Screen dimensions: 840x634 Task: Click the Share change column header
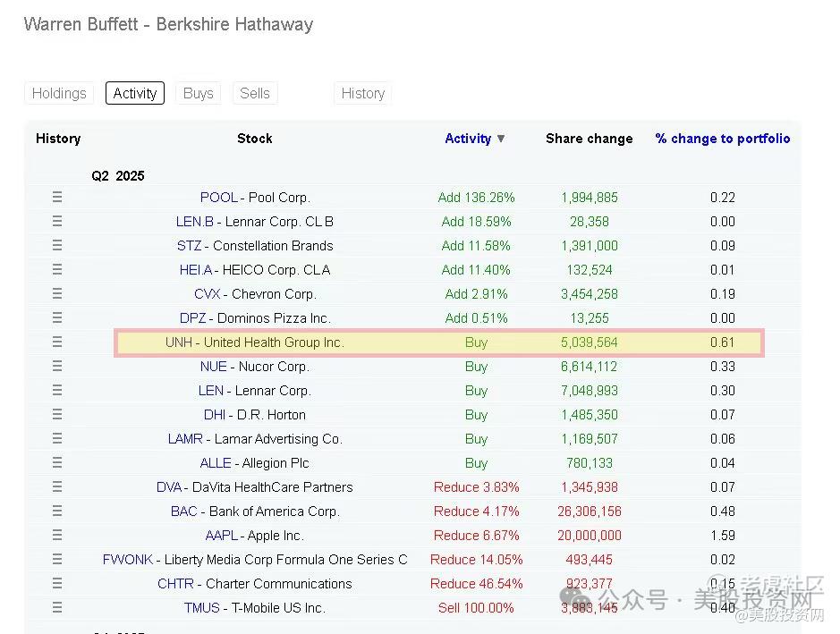(589, 139)
